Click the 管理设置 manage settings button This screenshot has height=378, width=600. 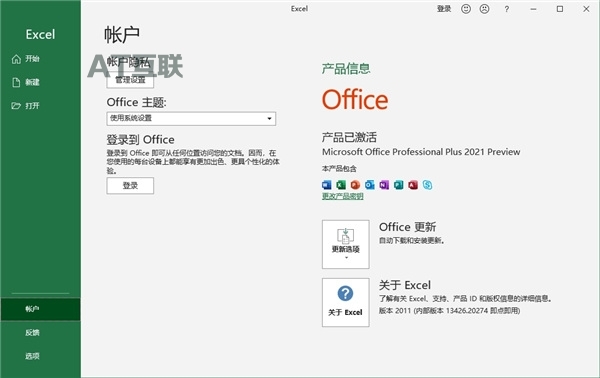point(130,80)
